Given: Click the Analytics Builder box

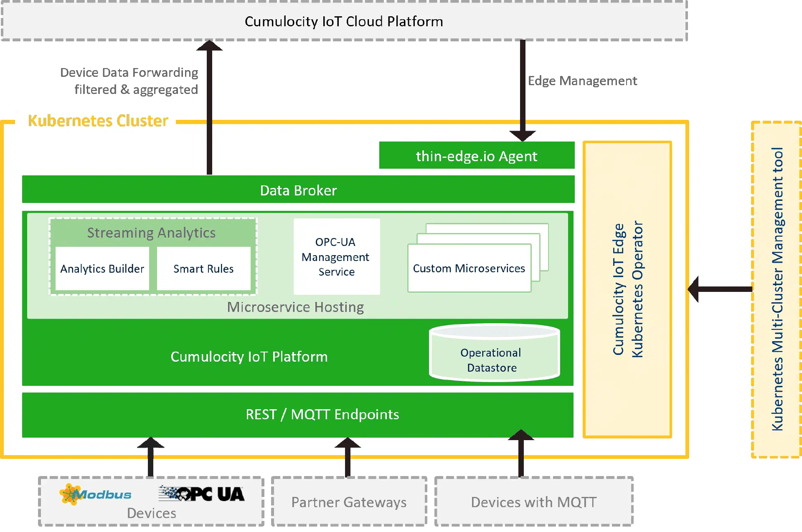Looking at the screenshot, I should tap(102, 269).
